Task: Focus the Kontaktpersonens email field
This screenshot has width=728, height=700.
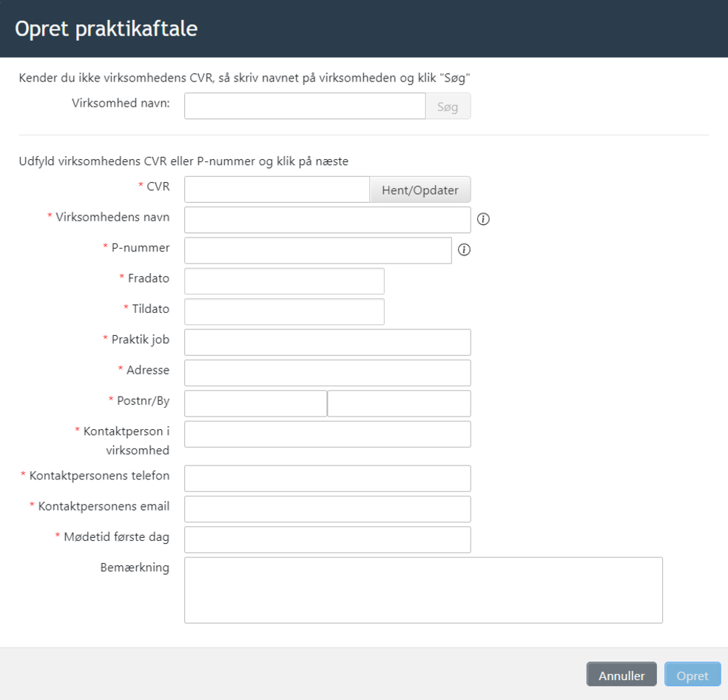Action: pyautogui.click(x=327, y=509)
